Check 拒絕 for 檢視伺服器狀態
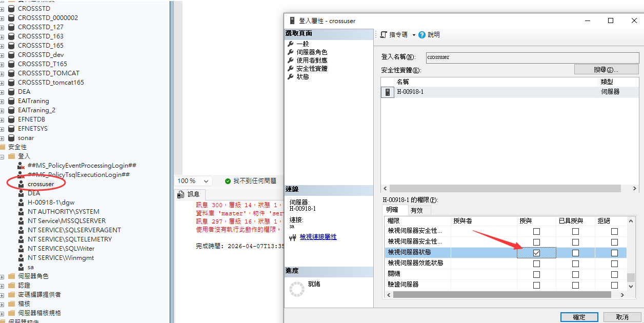 coord(614,253)
